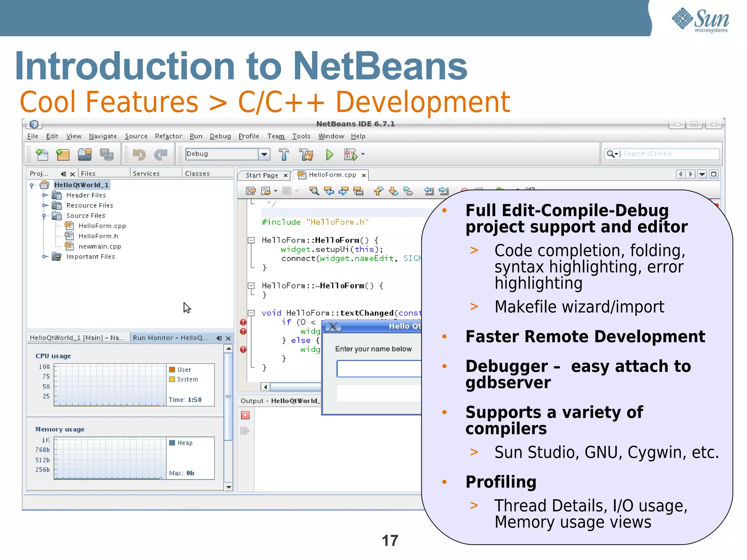
Task: Click the Start Page tab
Action: click(x=262, y=175)
